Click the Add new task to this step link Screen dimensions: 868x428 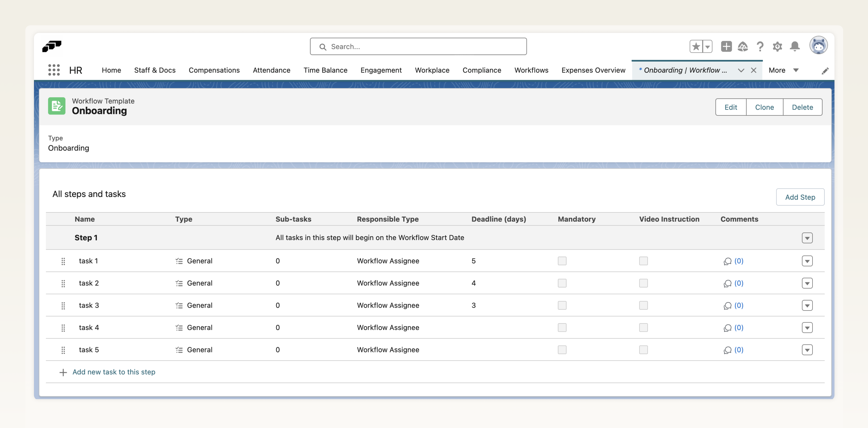[114, 372]
